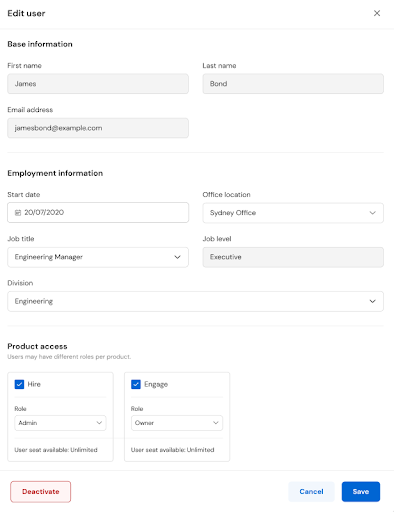Click the calendar icon in Start date
This screenshot has height=512, width=394.
(18, 213)
